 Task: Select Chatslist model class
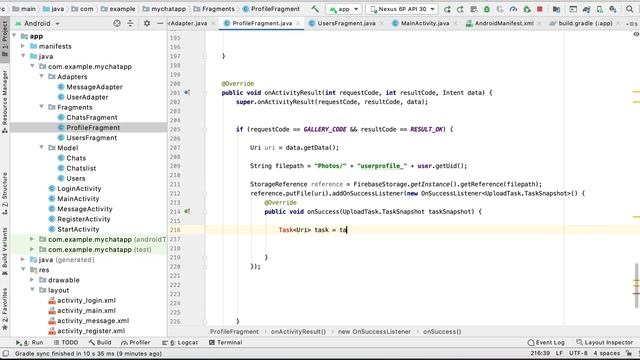[81, 168]
